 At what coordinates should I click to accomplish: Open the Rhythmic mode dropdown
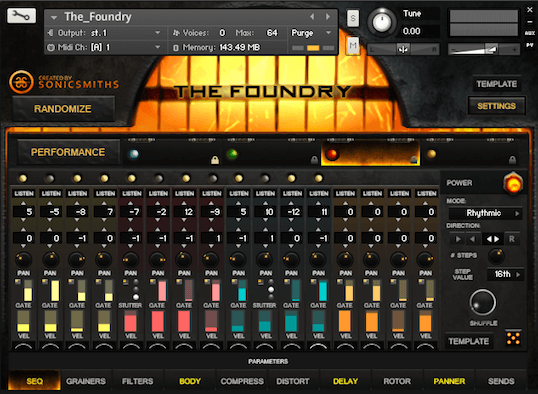click(485, 213)
